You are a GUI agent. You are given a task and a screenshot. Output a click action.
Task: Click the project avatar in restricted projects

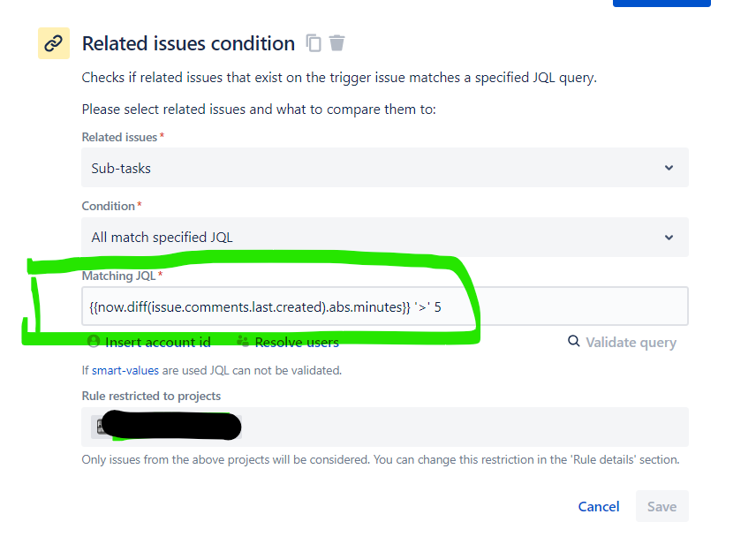[x=100, y=427]
